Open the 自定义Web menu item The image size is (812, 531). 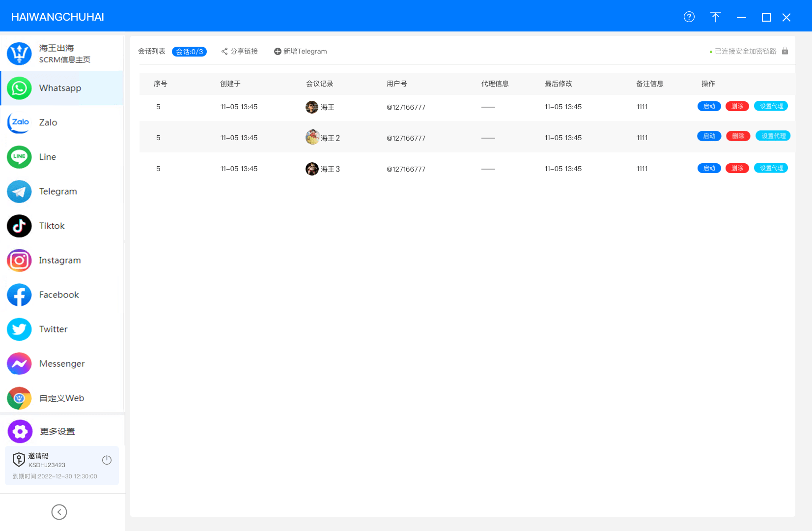[x=61, y=398]
